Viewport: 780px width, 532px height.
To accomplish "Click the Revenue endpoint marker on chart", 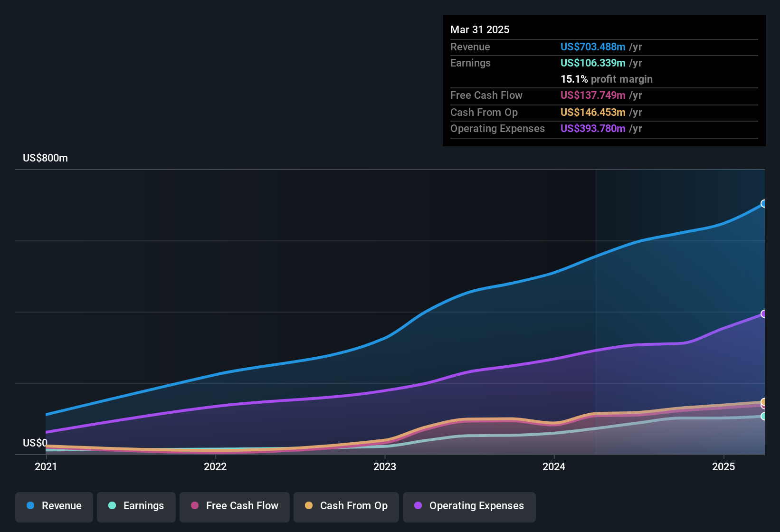I will pos(764,203).
